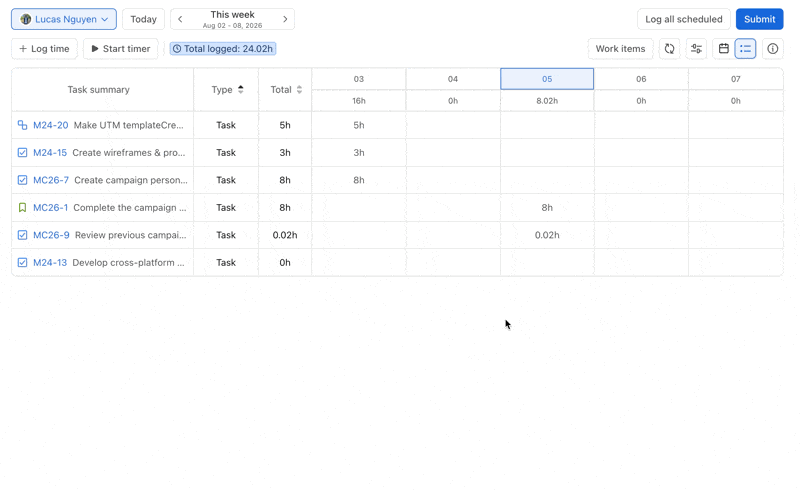The height and width of the screenshot is (490, 800).
Task: Open the info icon
Action: [x=772, y=49]
